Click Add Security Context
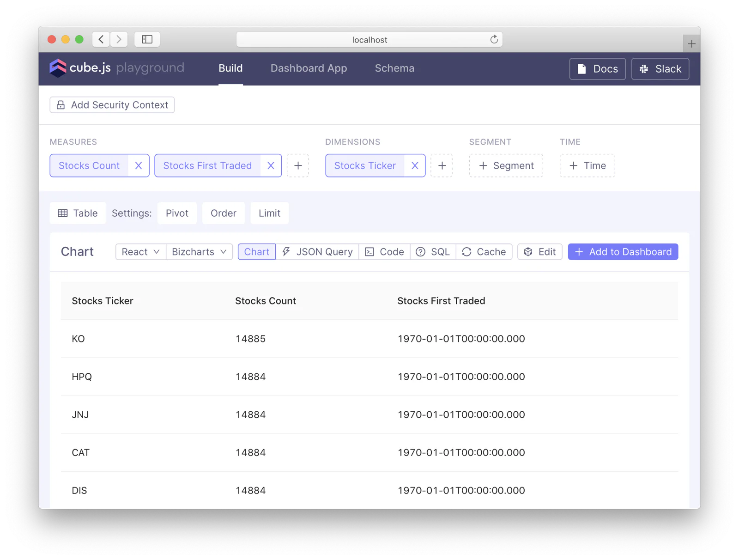Viewport: 739px width, 560px height. (112, 105)
